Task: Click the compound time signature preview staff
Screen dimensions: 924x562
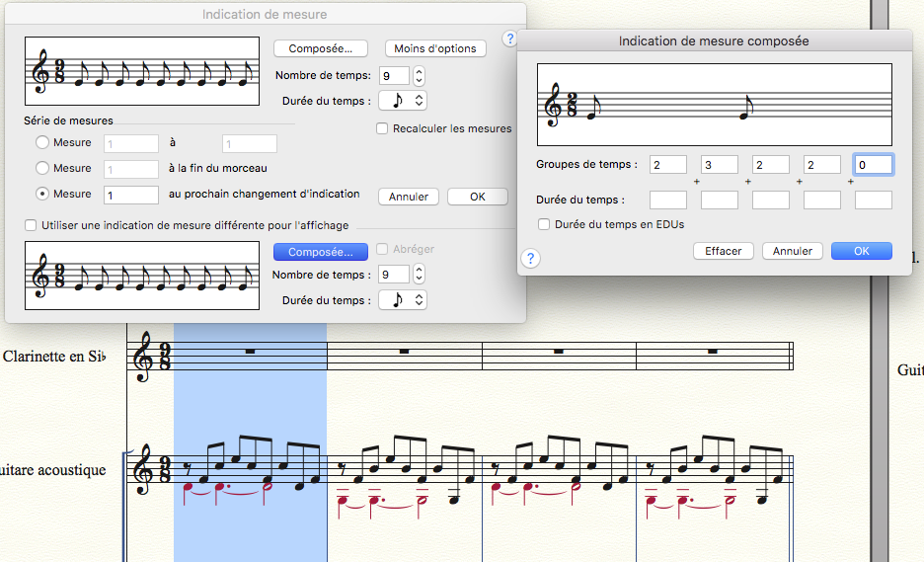Action: (714, 106)
